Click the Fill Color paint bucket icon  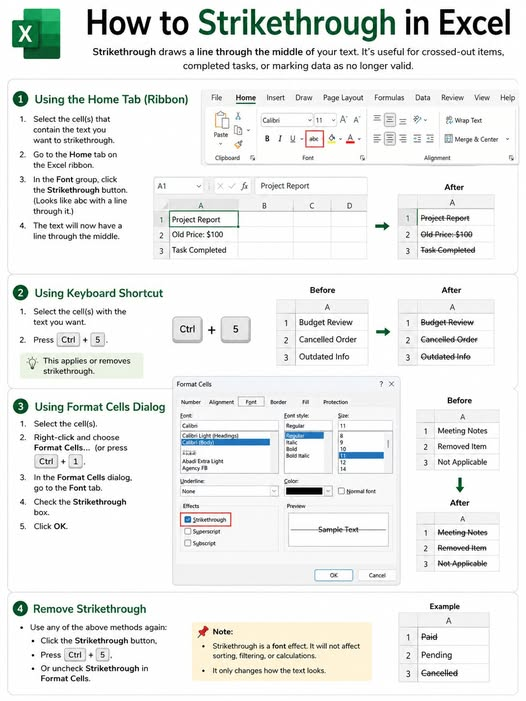click(332, 139)
